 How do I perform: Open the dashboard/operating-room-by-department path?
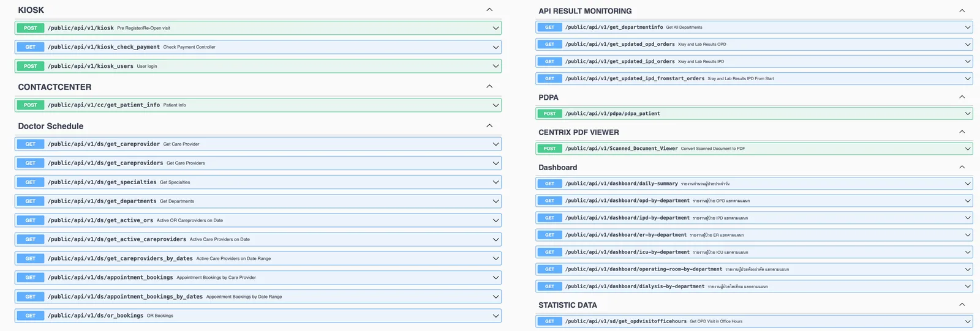click(644, 269)
